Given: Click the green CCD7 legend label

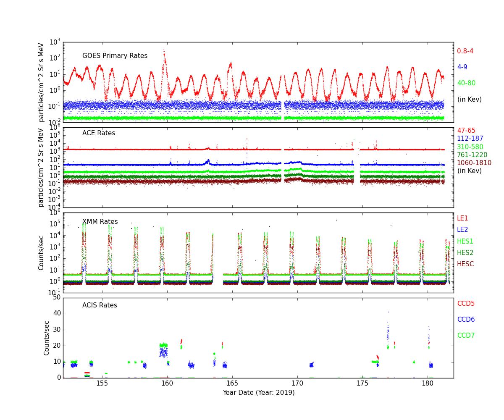Looking at the screenshot, I should tap(466, 336).
